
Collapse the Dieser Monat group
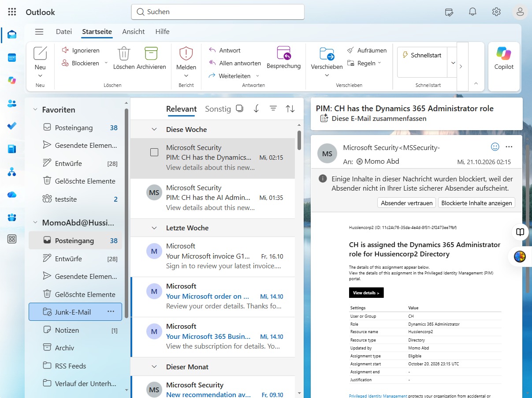[x=154, y=367]
